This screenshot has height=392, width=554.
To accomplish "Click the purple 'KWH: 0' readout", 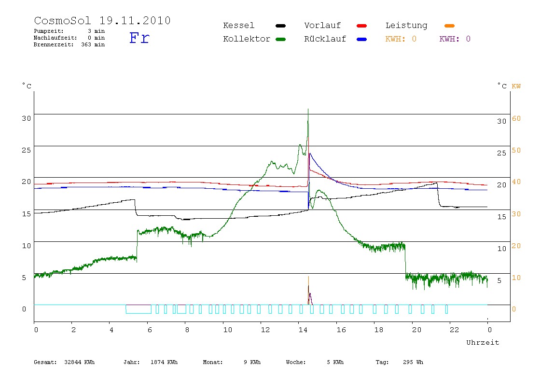I will [455, 39].
